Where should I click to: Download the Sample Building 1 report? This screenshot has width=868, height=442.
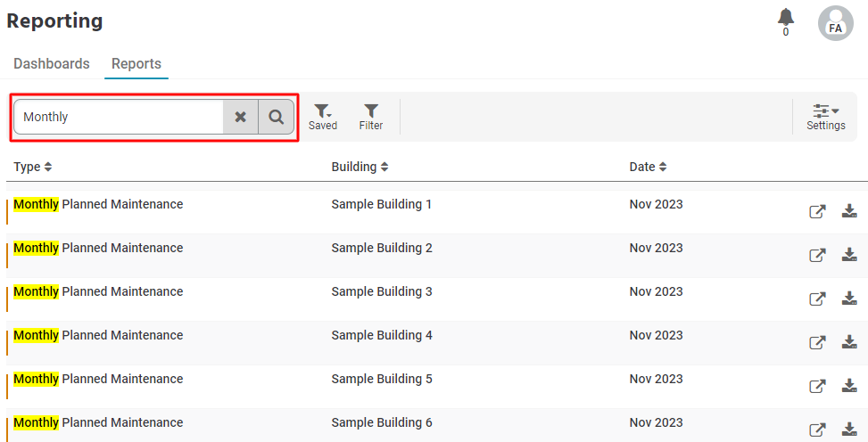click(x=849, y=211)
